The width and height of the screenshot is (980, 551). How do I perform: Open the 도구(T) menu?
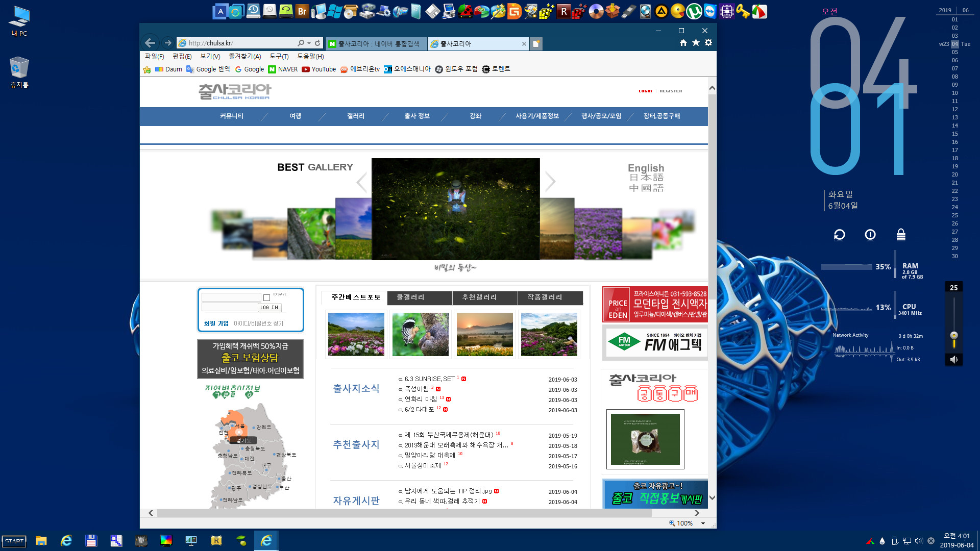(279, 57)
